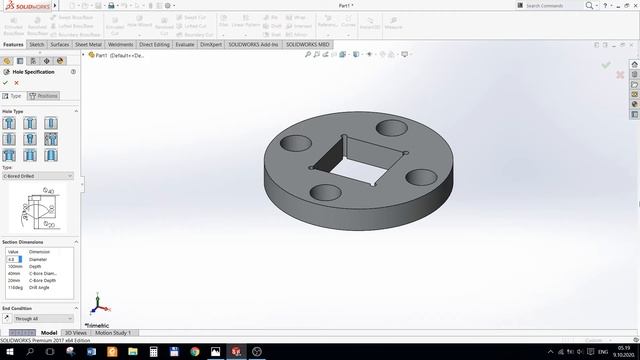Select the Counterbore hole type icon
This screenshot has height=360, width=640.
[x=9, y=123]
